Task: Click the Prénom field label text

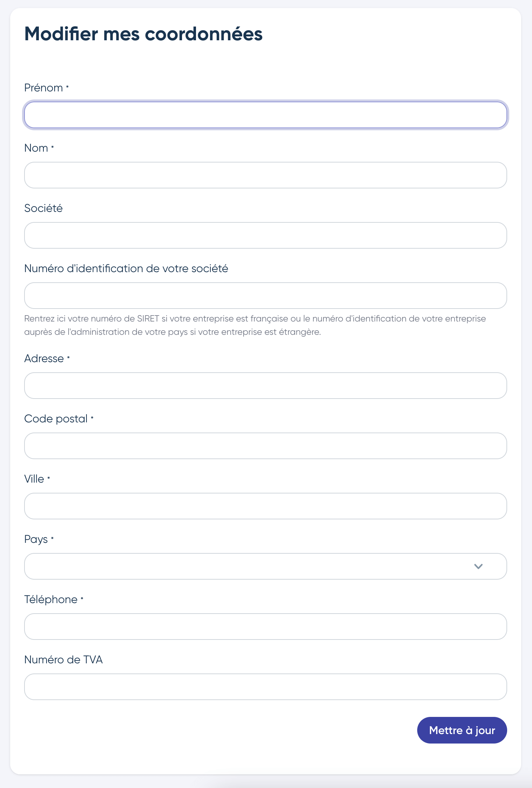Action: [x=44, y=88]
